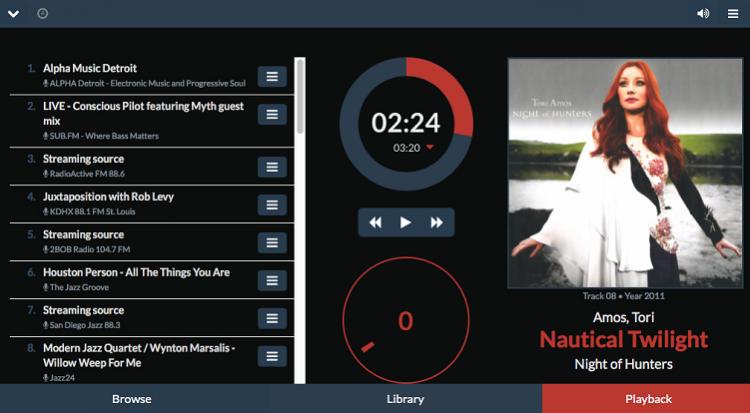Switch to the Library tab
Image resolution: width=750 pixels, height=413 pixels.
coord(405,399)
